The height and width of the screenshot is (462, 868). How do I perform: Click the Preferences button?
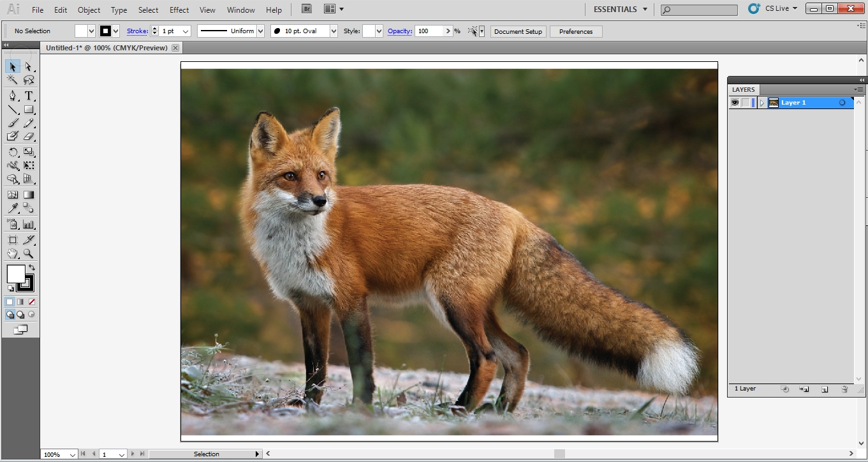pos(575,31)
